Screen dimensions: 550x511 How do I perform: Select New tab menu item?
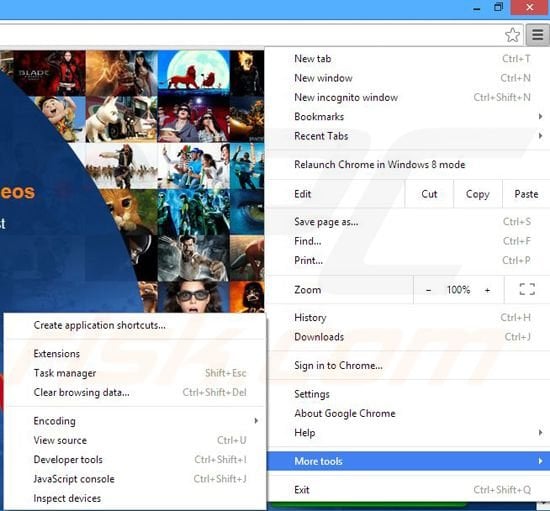[408, 59]
